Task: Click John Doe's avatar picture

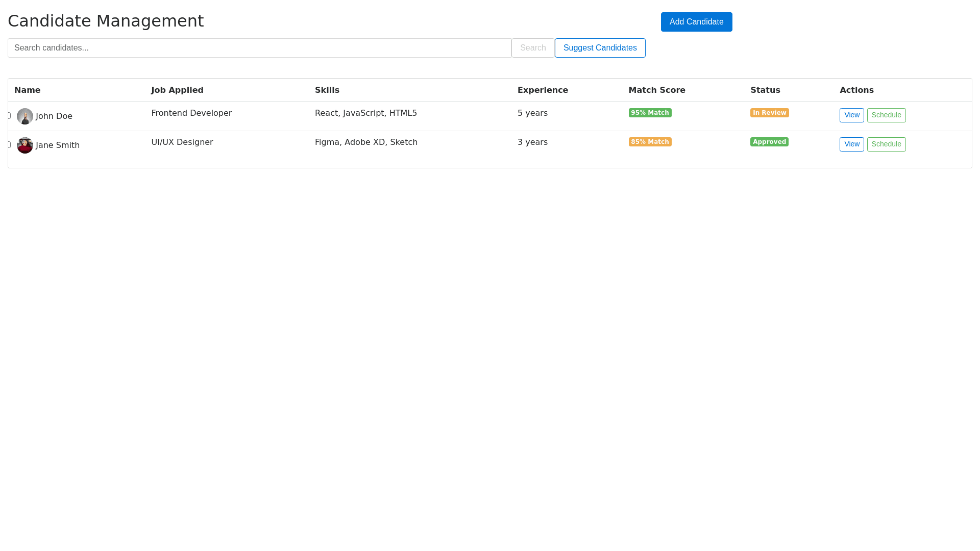Action: pyautogui.click(x=25, y=116)
